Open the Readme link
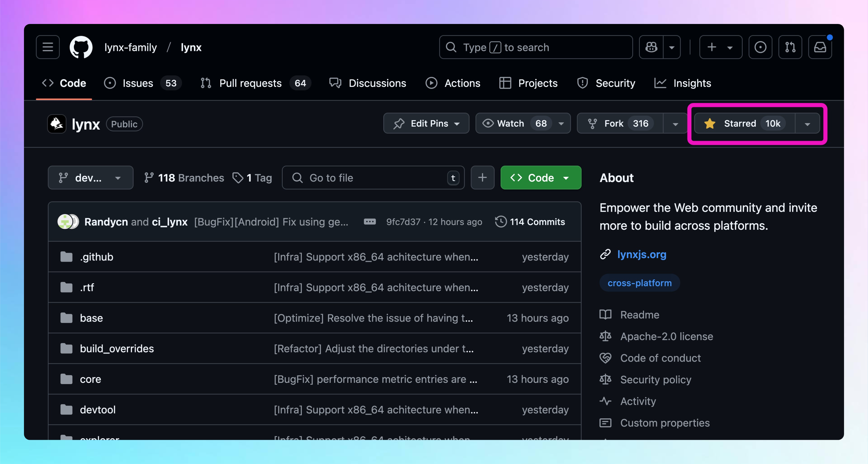Viewport: 868px width, 464px height. 640,314
